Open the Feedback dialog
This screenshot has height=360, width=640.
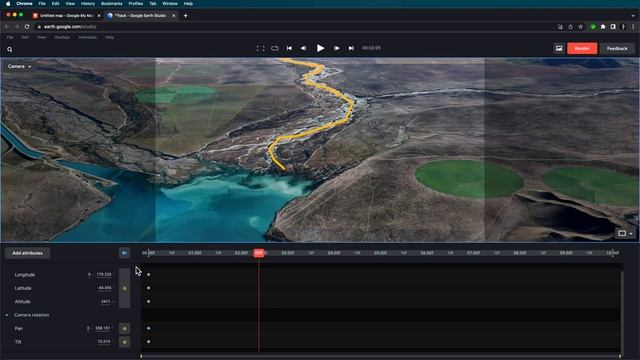tap(617, 49)
